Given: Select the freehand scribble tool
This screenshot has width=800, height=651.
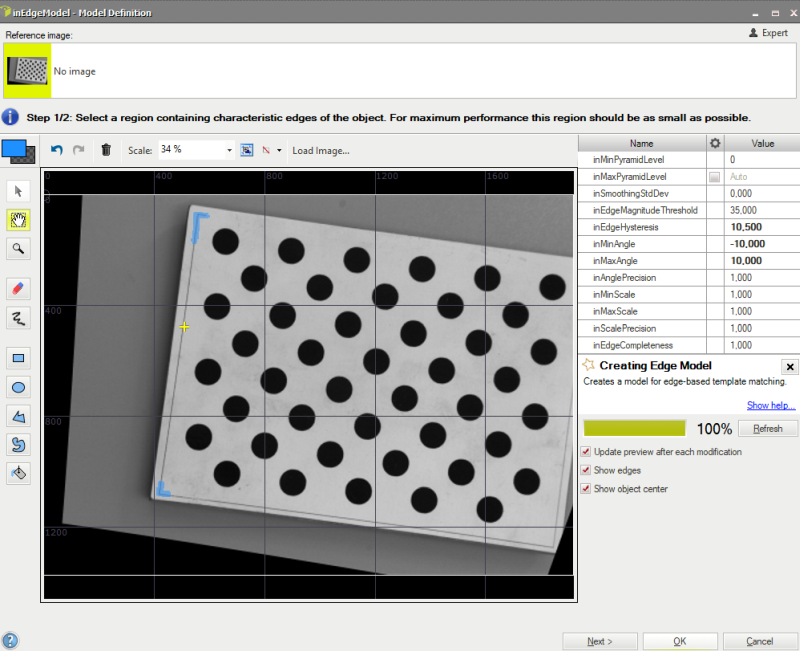Looking at the screenshot, I should [x=18, y=318].
